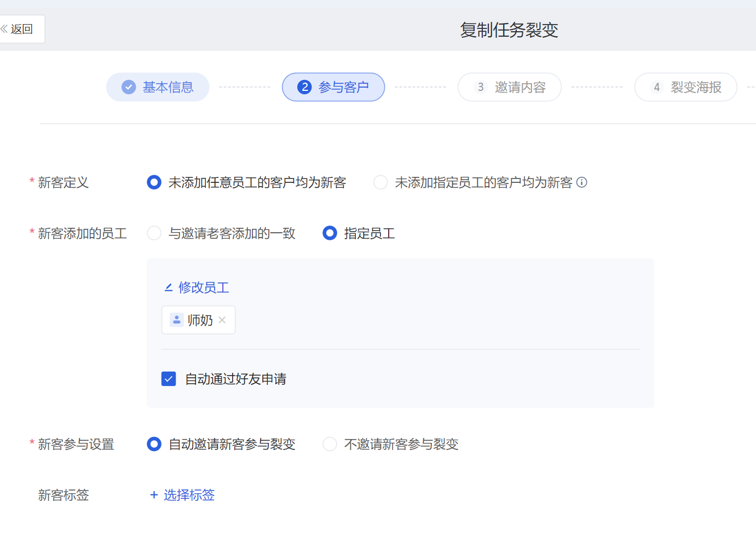Select 未添加任意员工的客户均为新客 radio option
The height and width of the screenshot is (536, 756).
[154, 182]
